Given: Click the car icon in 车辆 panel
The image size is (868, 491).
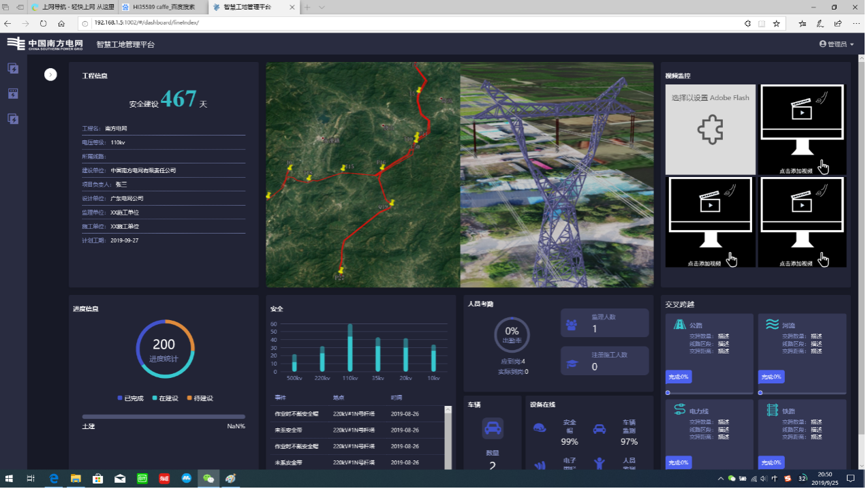Looking at the screenshot, I should pos(492,428).
